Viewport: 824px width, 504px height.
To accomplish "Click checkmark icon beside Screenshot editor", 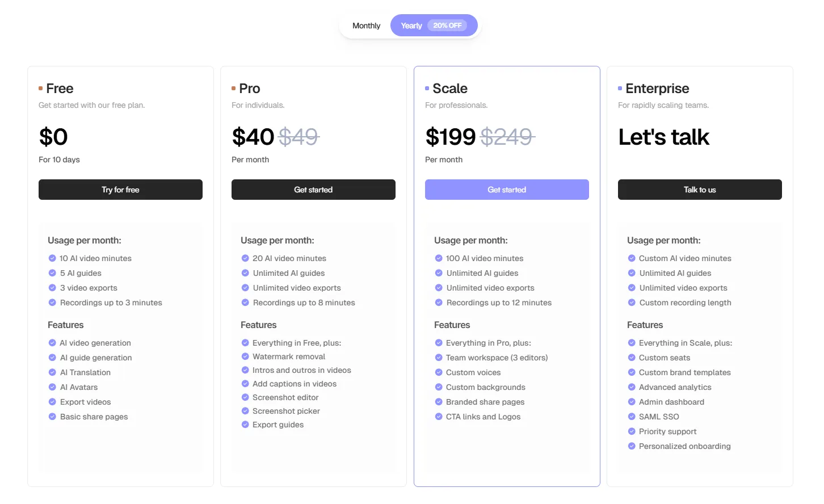I will click(245, 397).
